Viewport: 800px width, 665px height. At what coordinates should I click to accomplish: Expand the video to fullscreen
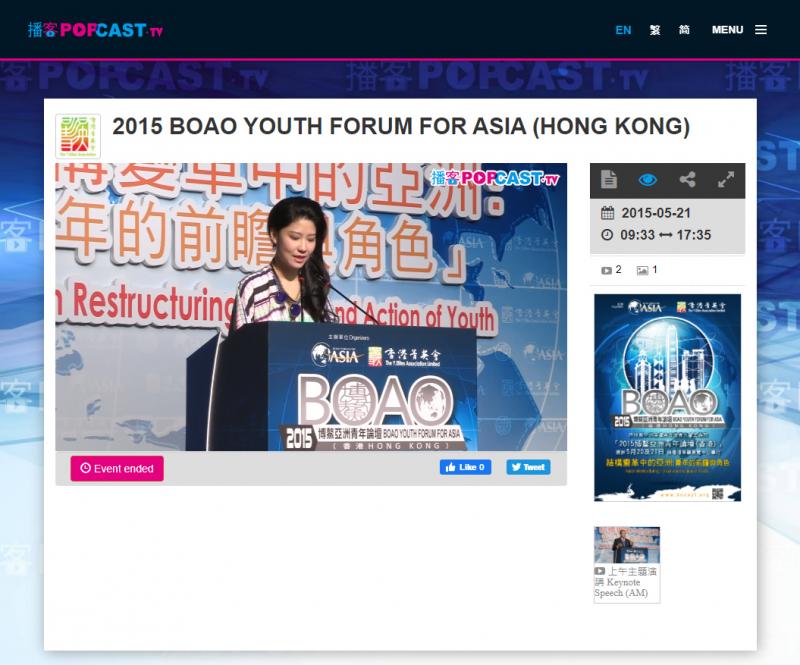point(726,180)
